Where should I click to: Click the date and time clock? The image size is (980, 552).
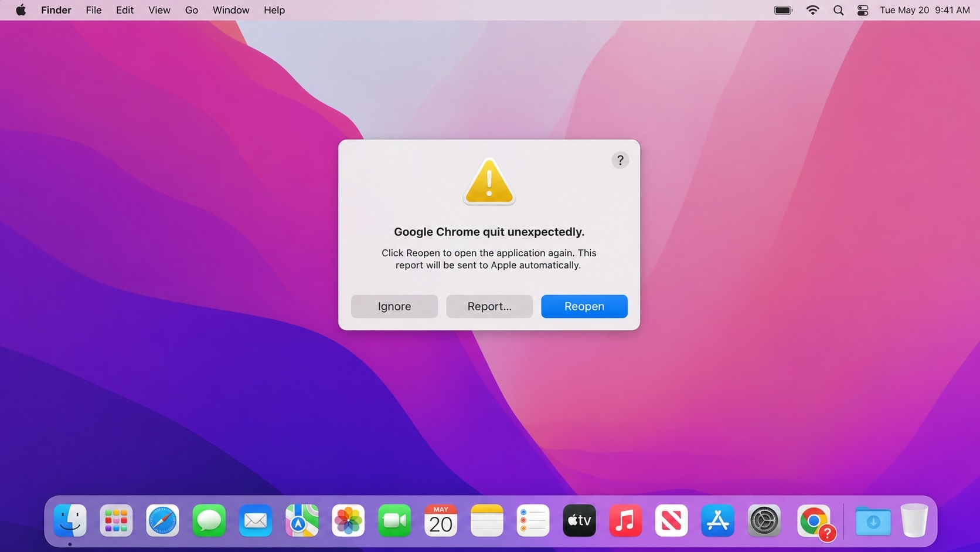[x=925, y=10]
